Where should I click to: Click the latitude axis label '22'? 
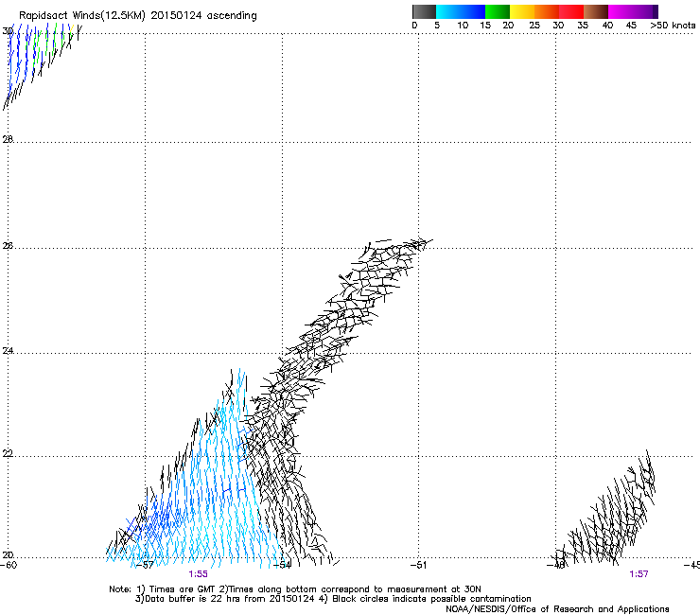pos(8,454)
